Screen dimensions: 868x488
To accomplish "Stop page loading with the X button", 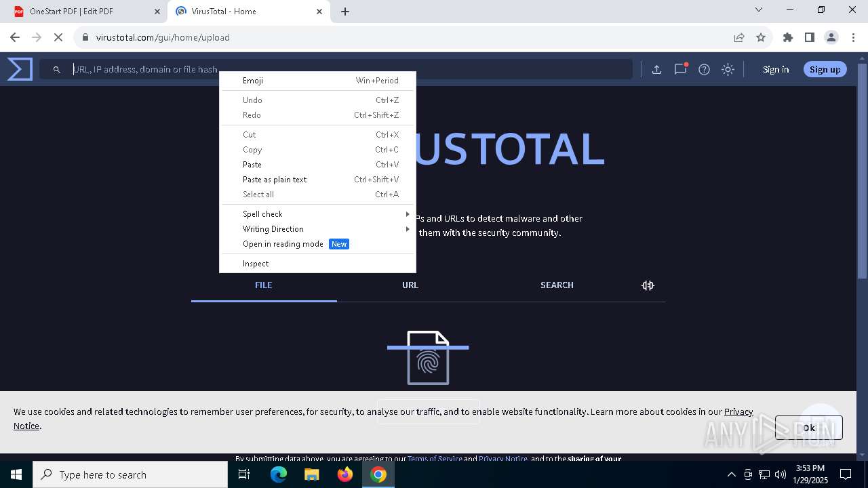I will 58,37.
